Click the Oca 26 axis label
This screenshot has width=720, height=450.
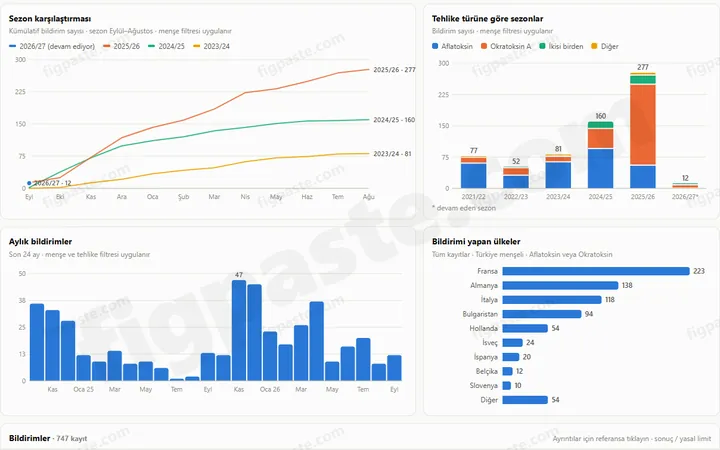click(x=270, y=389)
